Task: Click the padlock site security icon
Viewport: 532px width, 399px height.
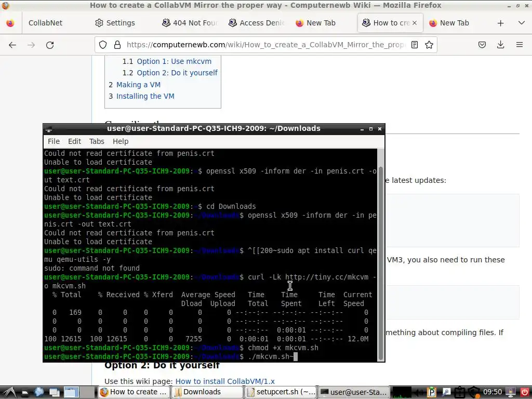Action: pyautogui.click(x=117, y=45)
